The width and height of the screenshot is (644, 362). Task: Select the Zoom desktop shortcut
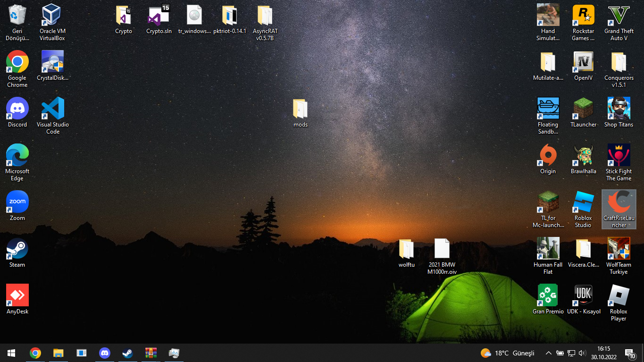click(x=17, y=206)
